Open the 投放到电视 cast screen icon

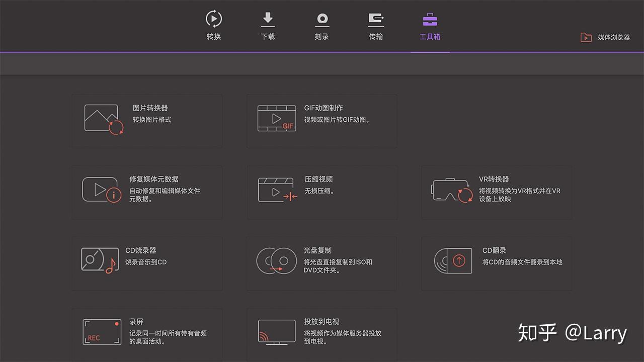[x=277, y=332]
